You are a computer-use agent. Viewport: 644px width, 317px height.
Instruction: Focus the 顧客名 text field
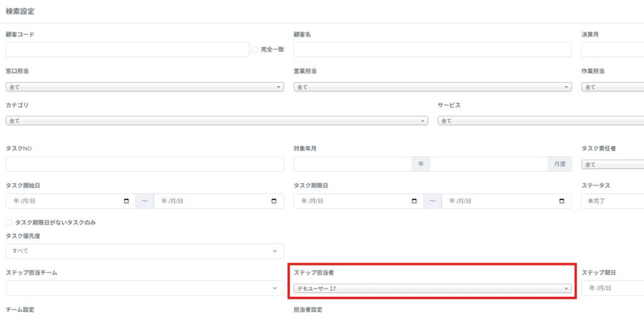coord(432,50)
